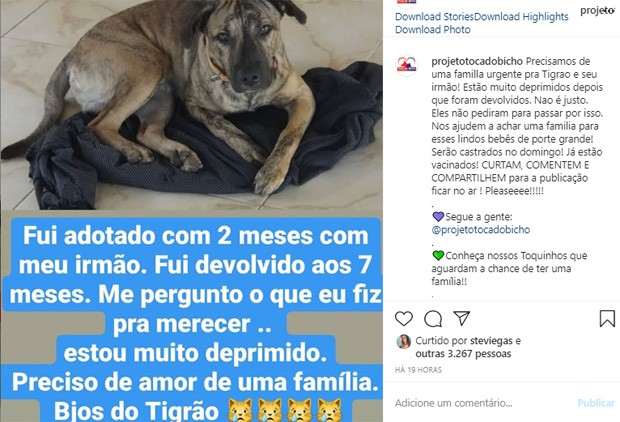
Task: Open steviegas small avatar near likes
Action: click(x=403, y=342)
